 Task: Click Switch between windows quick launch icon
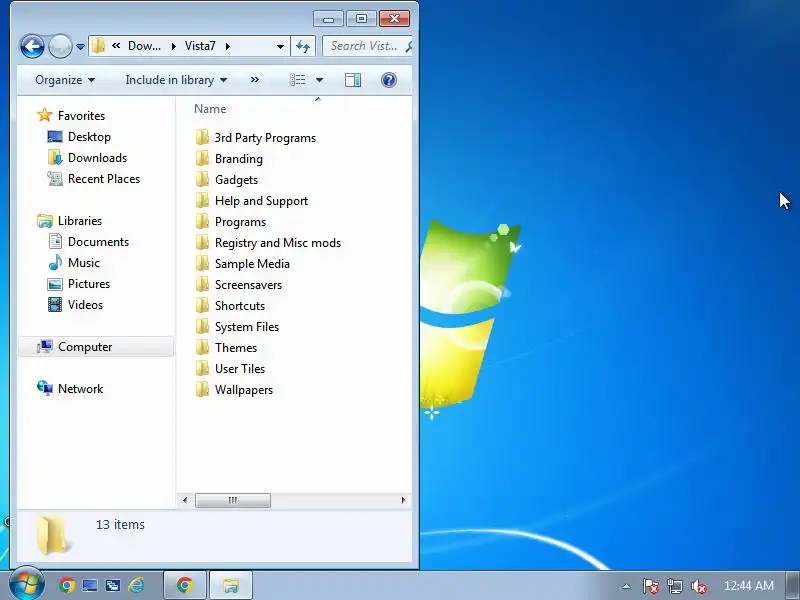click(x=113, y=585)
